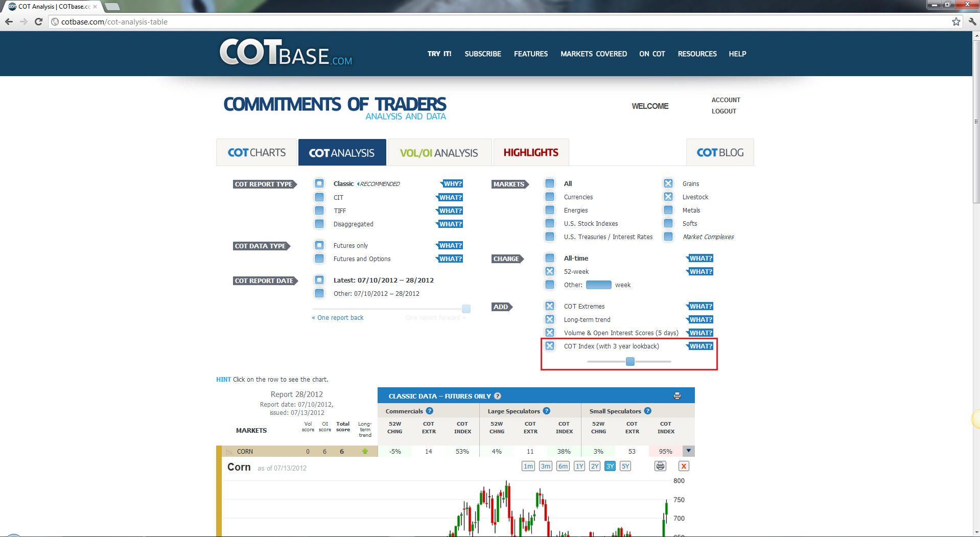This screenshot has width=980, height=537.
Task: Click help icon beside Classic Data – Futures Only
Action: click(x=498, y=396)
